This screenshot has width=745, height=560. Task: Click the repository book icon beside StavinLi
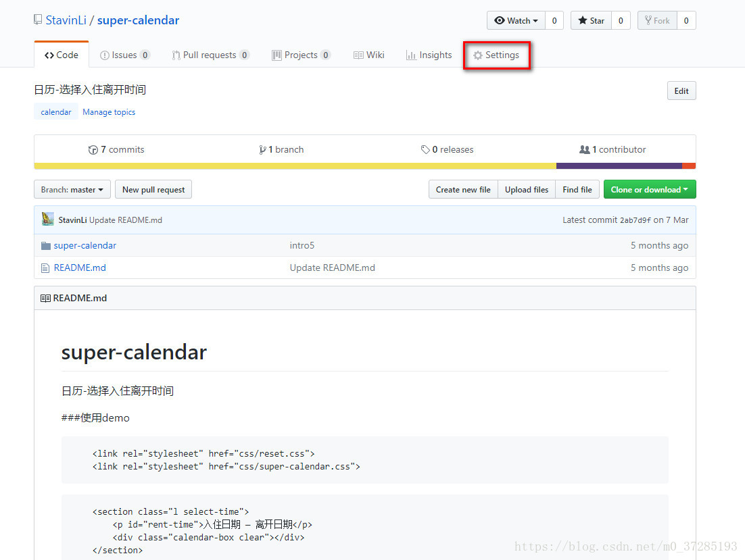pos(38,20)
